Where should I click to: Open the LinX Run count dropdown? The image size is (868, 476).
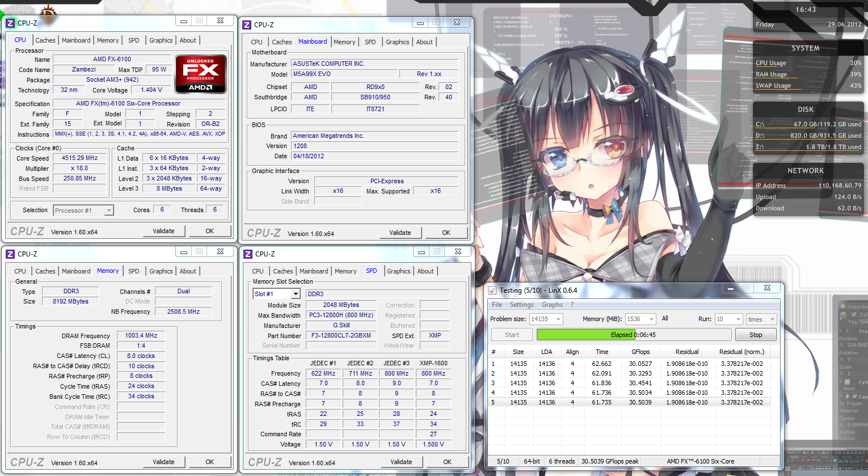coord(728,319)
